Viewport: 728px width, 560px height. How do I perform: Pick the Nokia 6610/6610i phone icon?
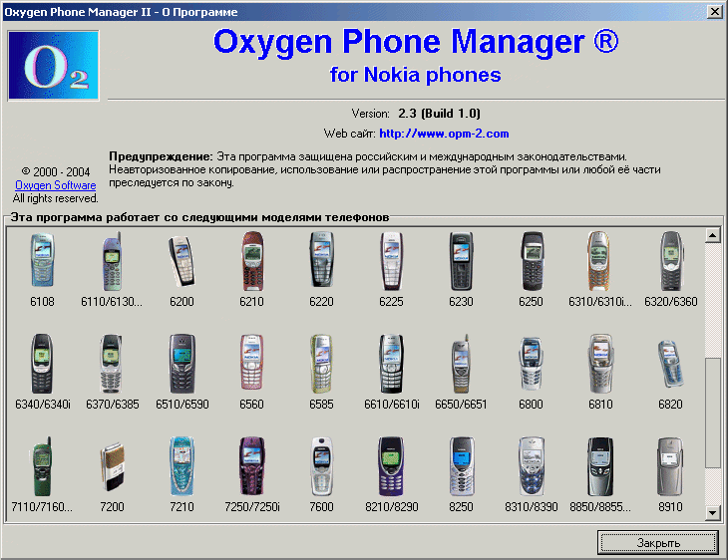[391, 364]
